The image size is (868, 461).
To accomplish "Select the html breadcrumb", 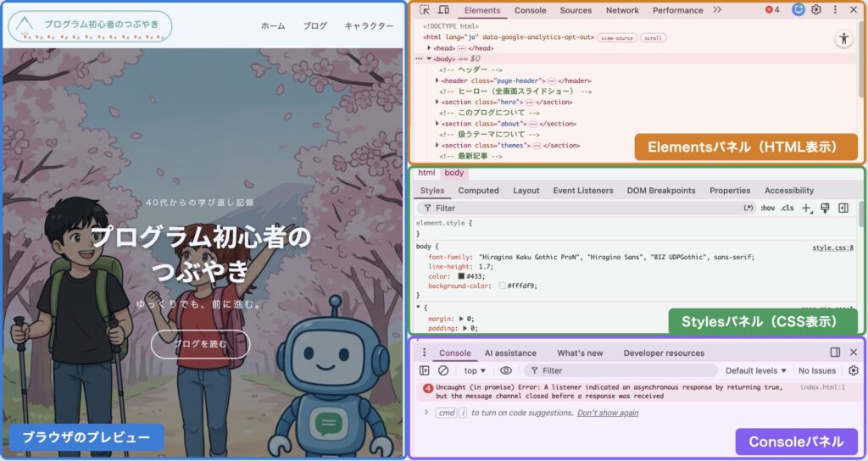I will pos(427,173).
